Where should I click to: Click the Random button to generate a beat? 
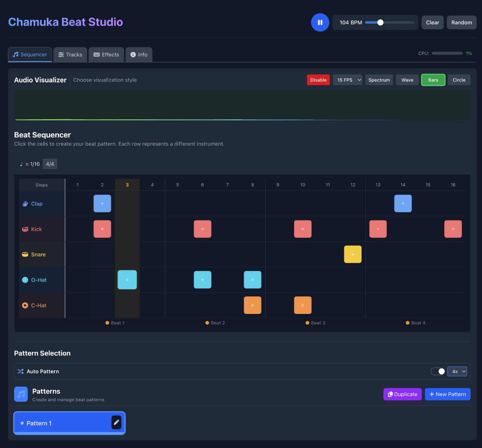(461, 22)
